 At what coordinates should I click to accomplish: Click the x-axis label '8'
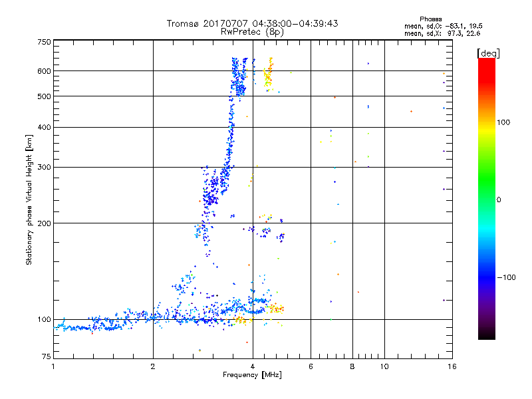(x=352, y=366)
